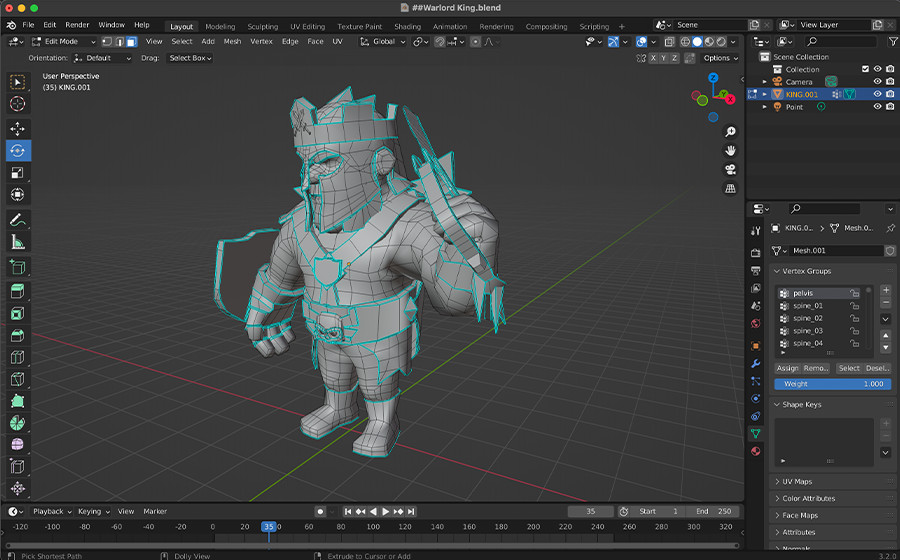Jump to the timeline end frame button
900x560 pixels.
click(410, 511)
